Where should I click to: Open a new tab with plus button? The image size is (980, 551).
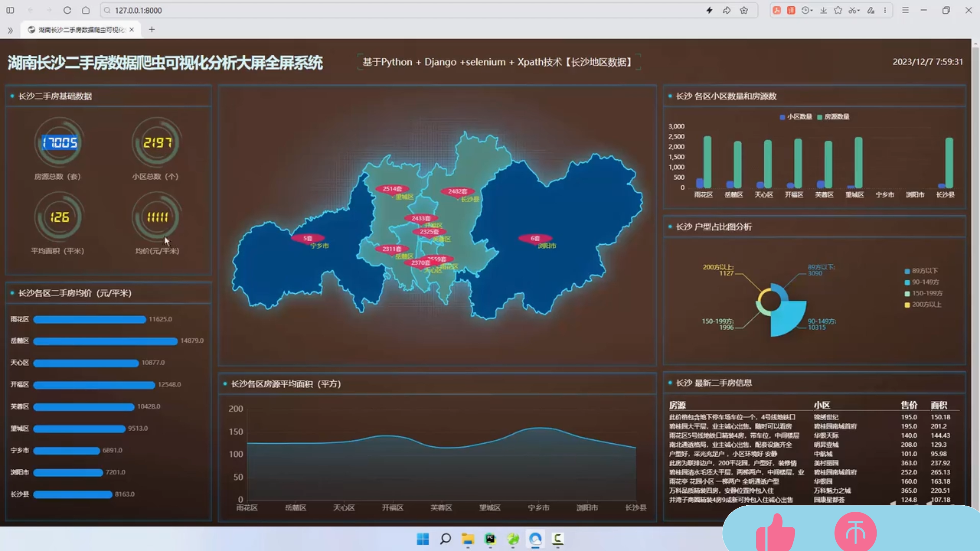coord(152,29)
